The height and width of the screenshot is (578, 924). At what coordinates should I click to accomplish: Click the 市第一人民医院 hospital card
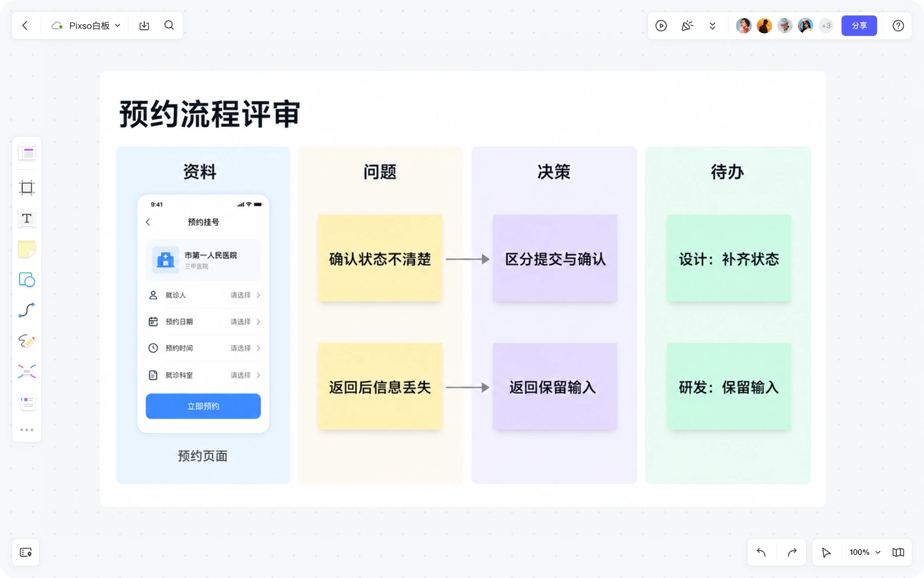203,260
